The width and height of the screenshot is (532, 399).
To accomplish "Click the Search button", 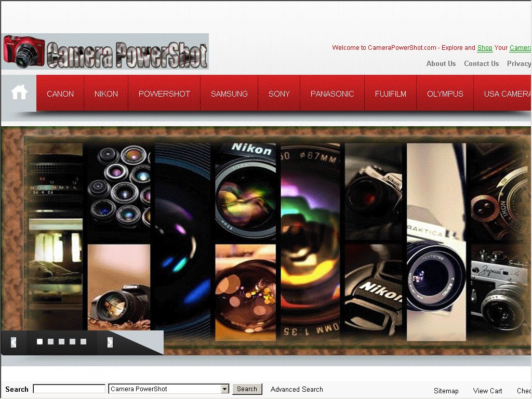I will 247,389.
